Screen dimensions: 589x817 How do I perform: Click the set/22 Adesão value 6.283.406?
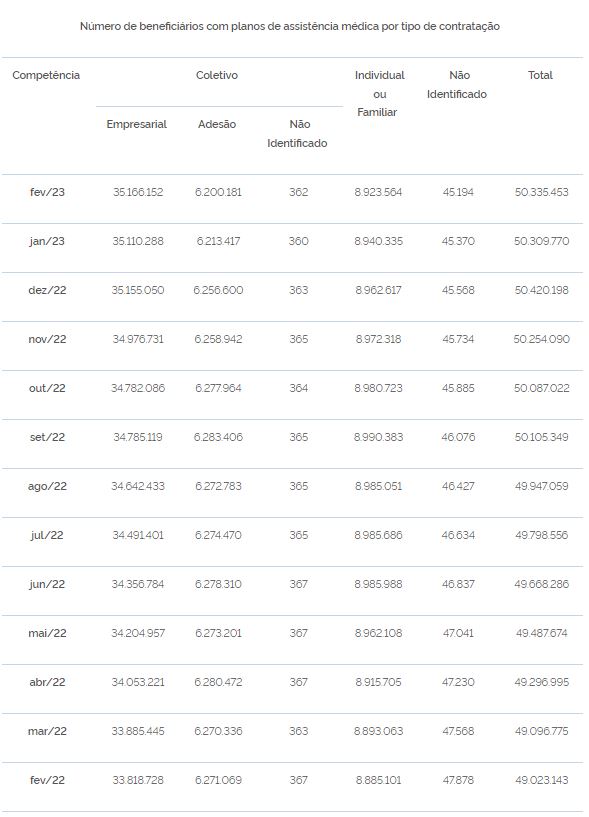pos(218,437)
